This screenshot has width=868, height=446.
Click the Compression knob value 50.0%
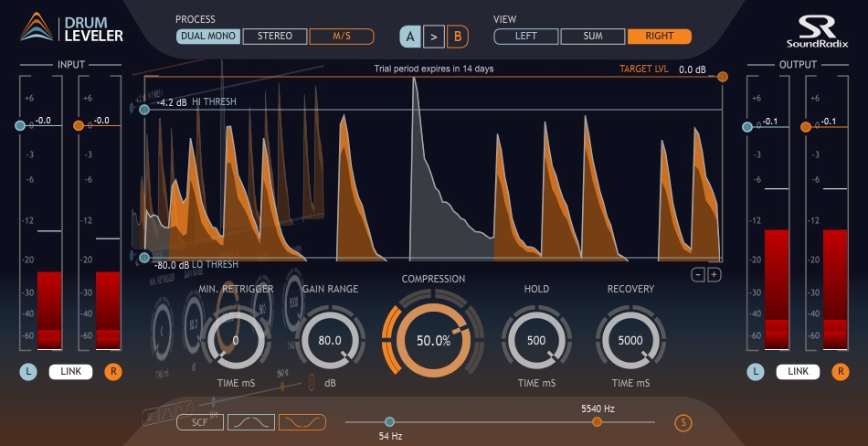[433, 340]
